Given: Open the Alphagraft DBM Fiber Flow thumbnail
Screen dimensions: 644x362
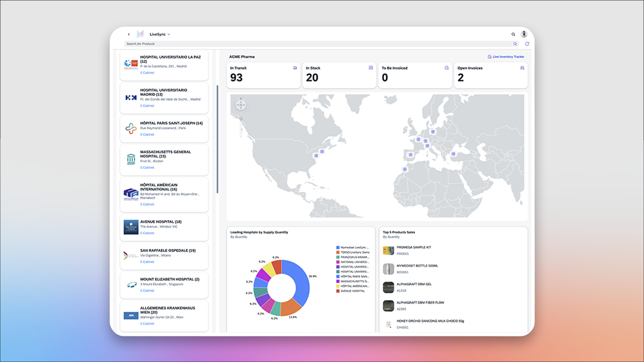Looking at the screenshot, I should (388, 306).
